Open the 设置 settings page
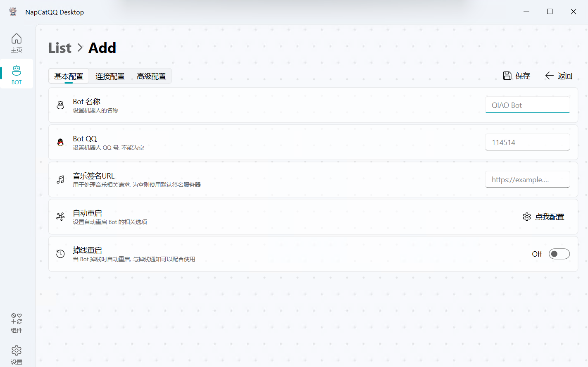The width and height of the screenshot is (588, 367). [x=17, y=354]
